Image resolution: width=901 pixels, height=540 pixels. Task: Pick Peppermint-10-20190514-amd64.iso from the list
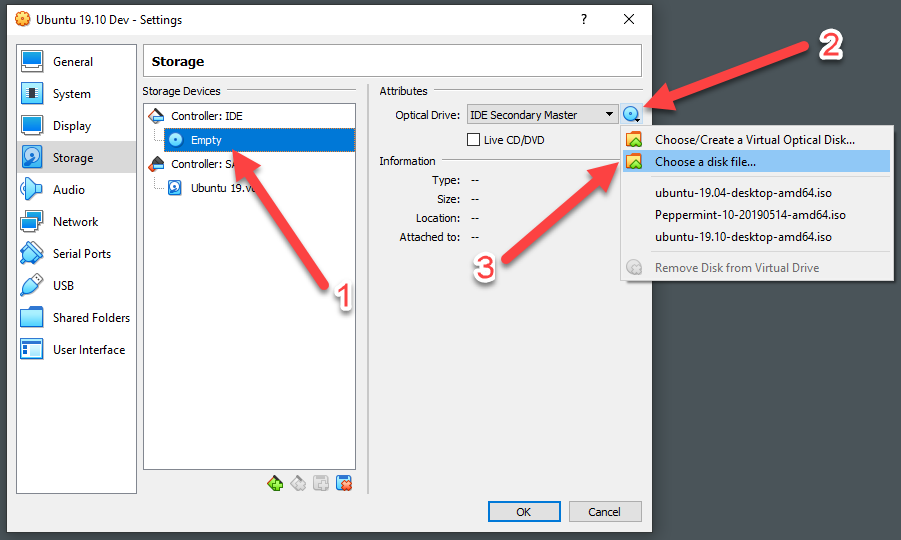point(756,215)
